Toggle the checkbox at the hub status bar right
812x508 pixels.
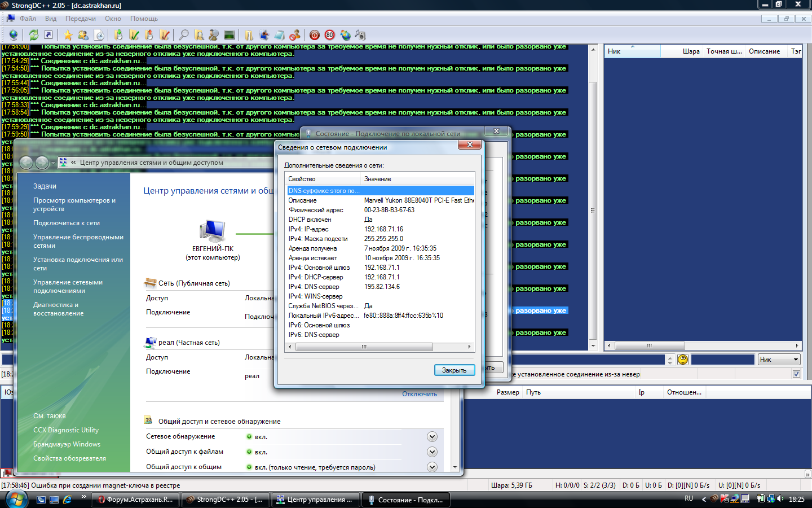(x=796, y=374)
